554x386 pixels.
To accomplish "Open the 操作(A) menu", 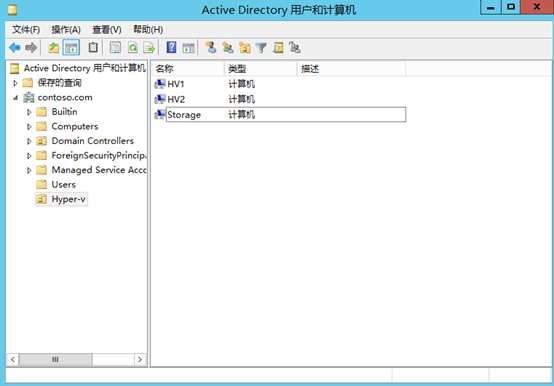I will point(66,30).
